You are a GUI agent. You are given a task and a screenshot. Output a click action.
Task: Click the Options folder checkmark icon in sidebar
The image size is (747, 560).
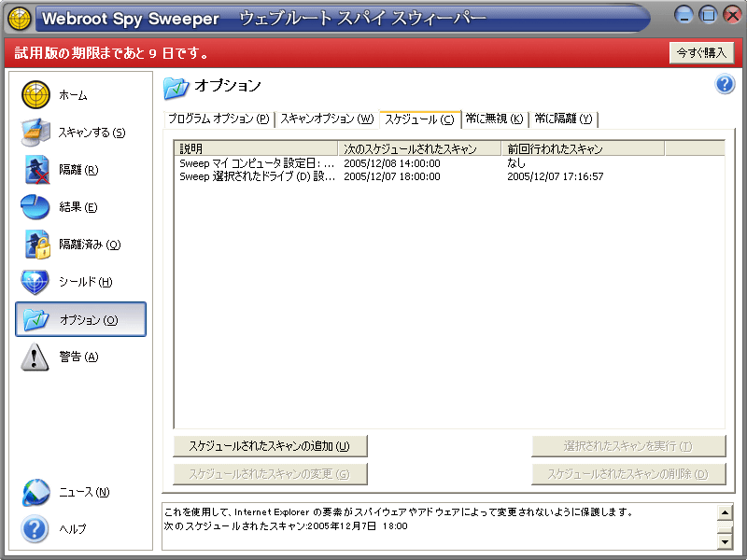[36, 319]
